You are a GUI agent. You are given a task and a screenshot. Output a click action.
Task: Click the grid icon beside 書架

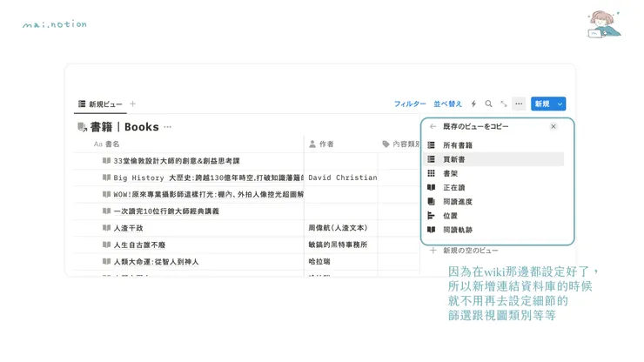[432, 173]
